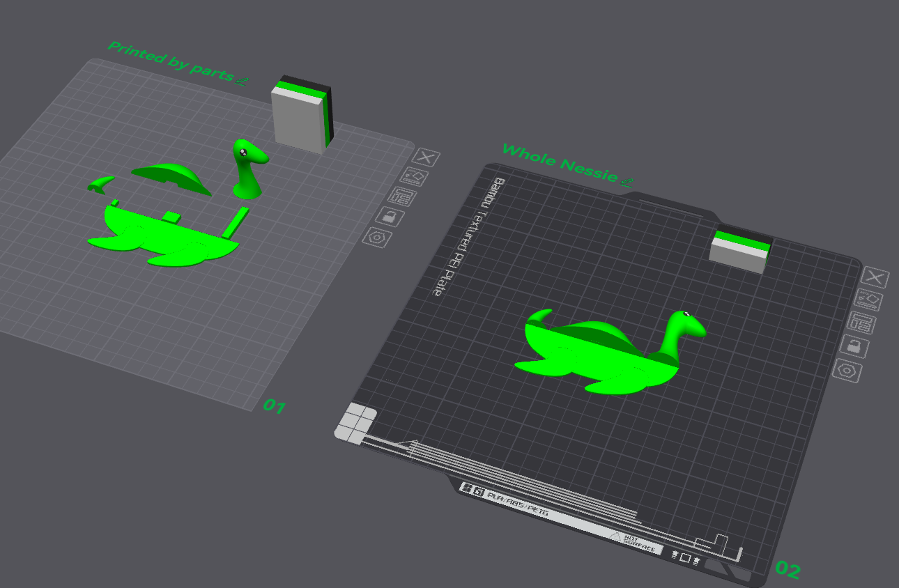Edit the 'Whole Nessie' plate name
Viewport: 899px width, 588px height.
(x=627, y=182)
